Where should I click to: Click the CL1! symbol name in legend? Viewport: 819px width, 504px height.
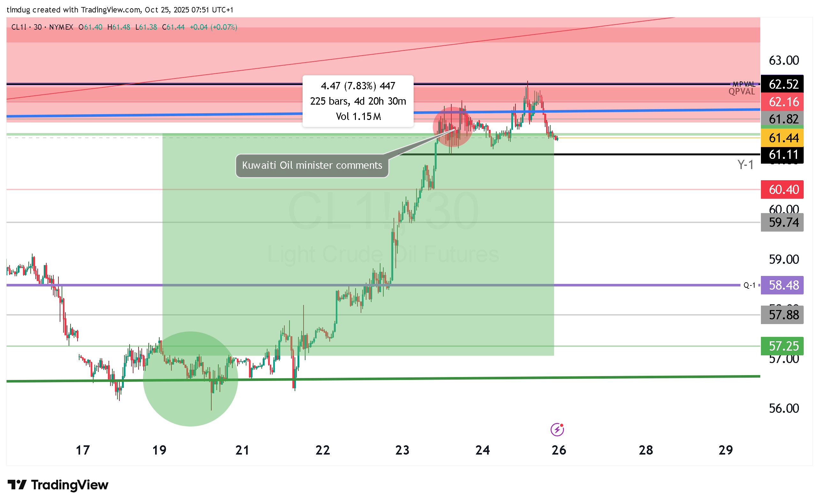pyautogui.click(x=19, y=27)
